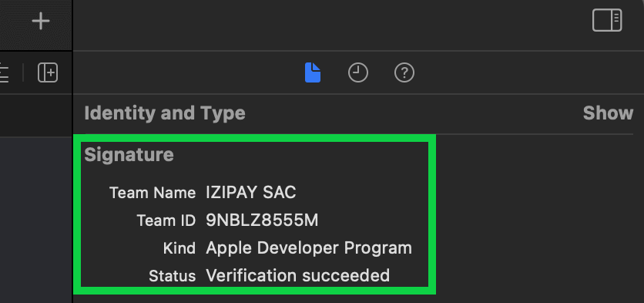This screenshot has width=644, height=303.
Task: Select the IZIPAY SAC team name value
Action: coord(251,193)
